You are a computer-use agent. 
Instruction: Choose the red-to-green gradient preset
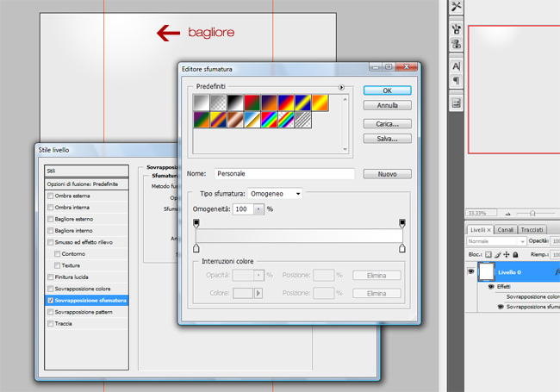click(x=252, y=103)
